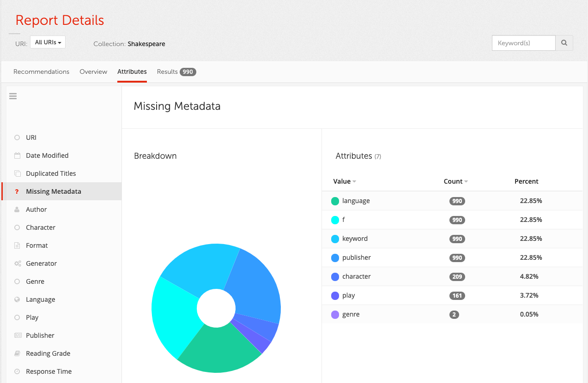Select Duplicated Titles in the sidebar
588x383 pixels.
(x=50, y=173)
